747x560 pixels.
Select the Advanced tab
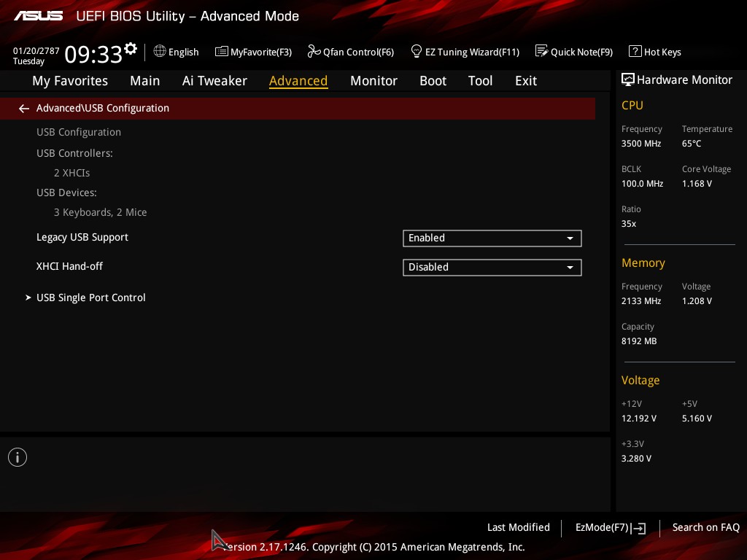[298, 81]
